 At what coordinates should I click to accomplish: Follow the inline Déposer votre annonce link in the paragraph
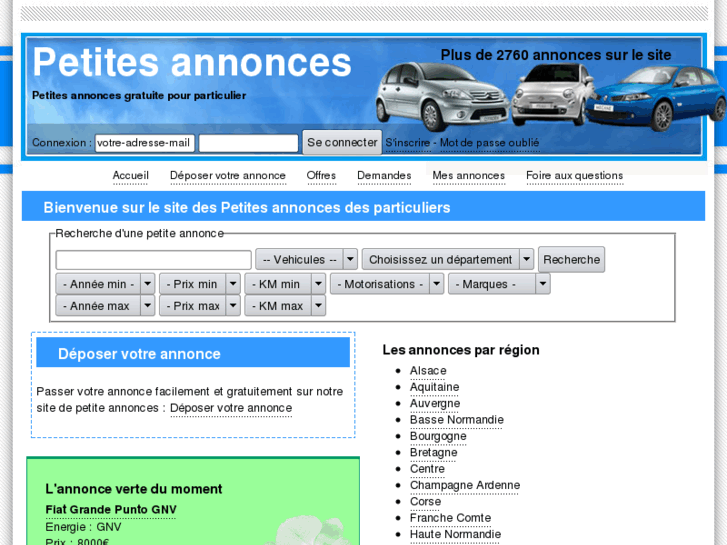231,408
